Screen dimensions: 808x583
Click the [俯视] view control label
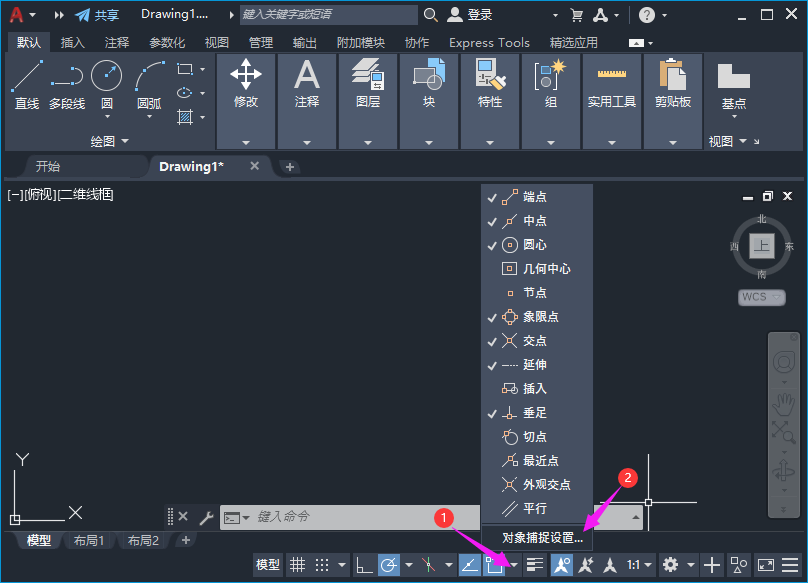(x=41, y=194)
